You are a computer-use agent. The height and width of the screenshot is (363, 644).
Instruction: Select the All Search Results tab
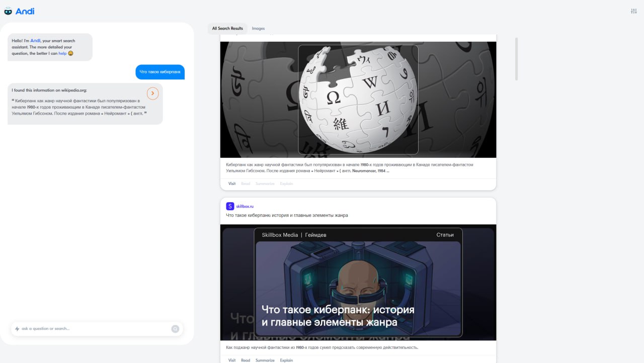pyautogui.click(x=227, y=29)
